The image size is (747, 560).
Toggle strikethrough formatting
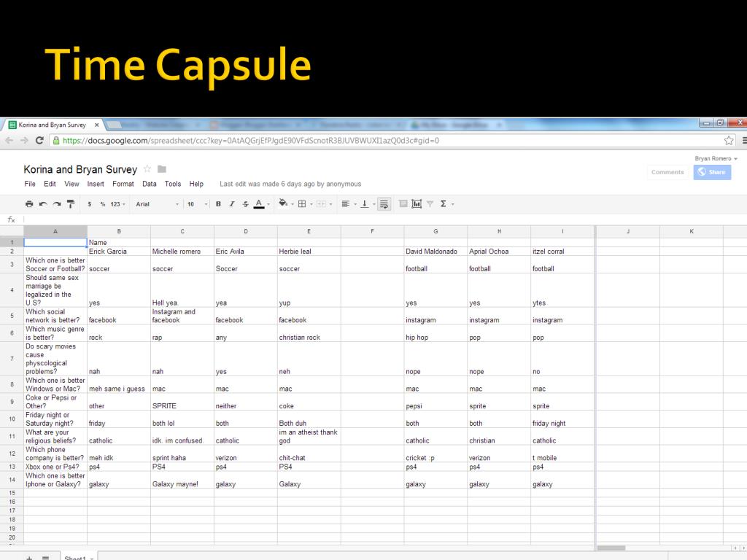[245, 204]
